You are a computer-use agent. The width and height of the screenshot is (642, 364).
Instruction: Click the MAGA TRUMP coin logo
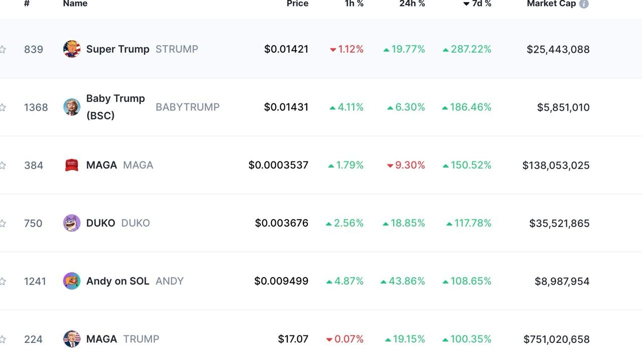point(72,339)
